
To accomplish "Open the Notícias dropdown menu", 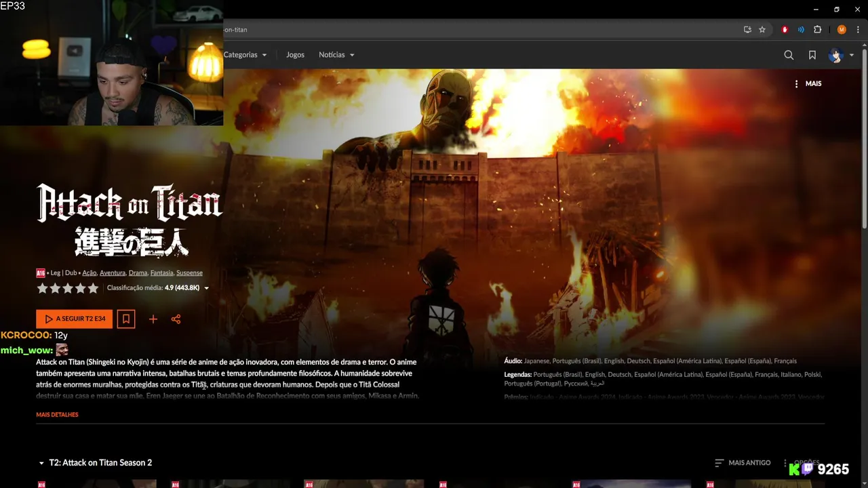I will tap(336, 55).
